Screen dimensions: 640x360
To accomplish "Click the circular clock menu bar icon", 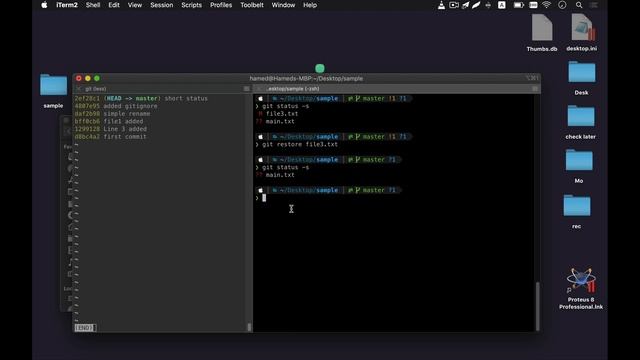I will (562, 5).
